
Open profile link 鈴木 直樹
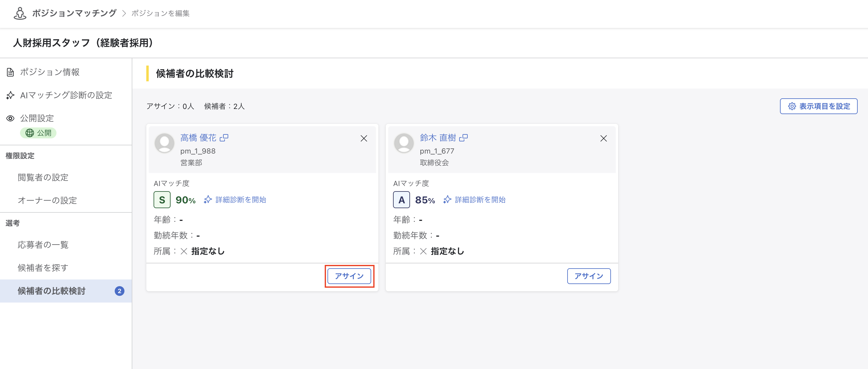click(438, 138)
